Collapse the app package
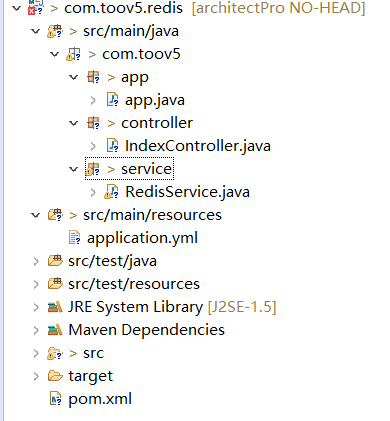 tap(73, 77)
